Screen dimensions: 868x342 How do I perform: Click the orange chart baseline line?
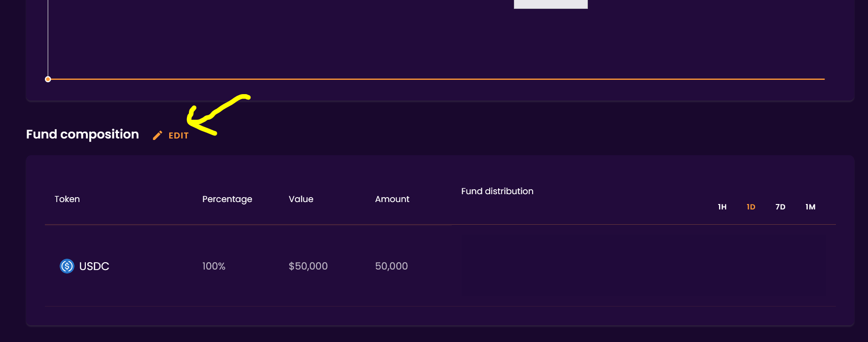[434, 79]
